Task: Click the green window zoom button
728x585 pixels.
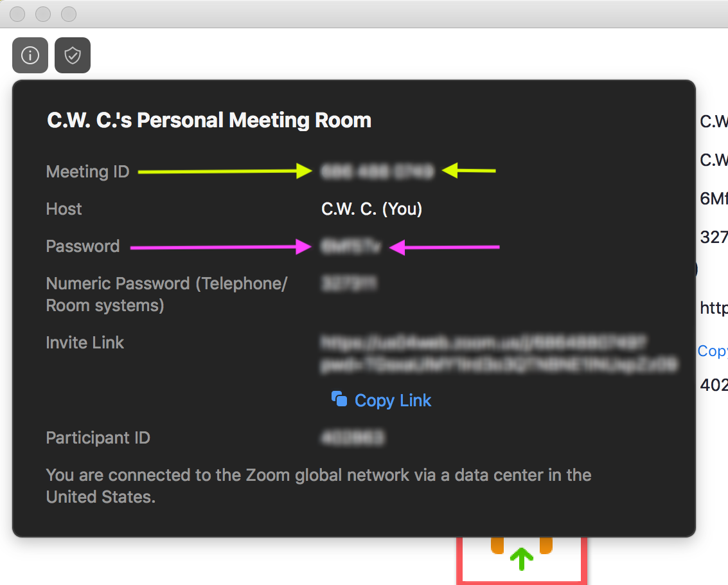Action: [69, 14]
